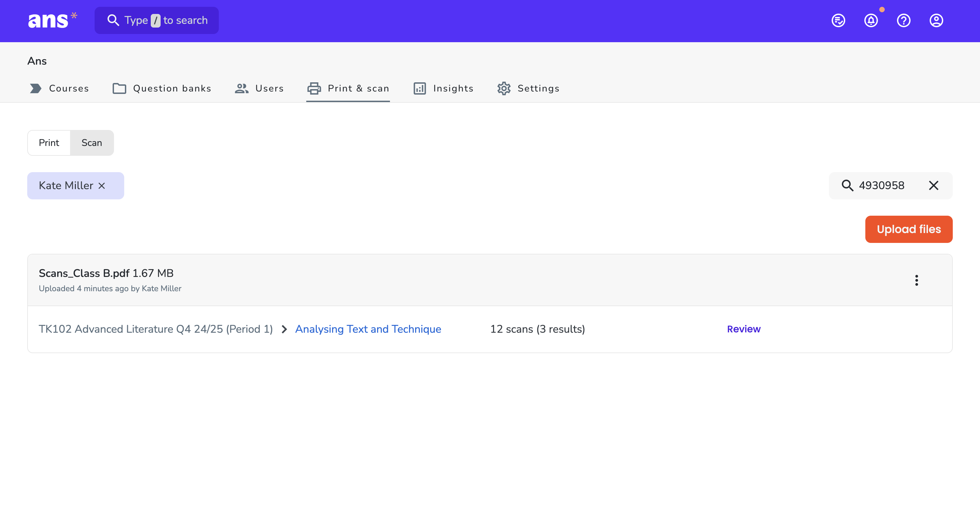Open the Insights tab
Viewport: 980px width, 528px height.
pyautogui.click(x=443, y=88)
